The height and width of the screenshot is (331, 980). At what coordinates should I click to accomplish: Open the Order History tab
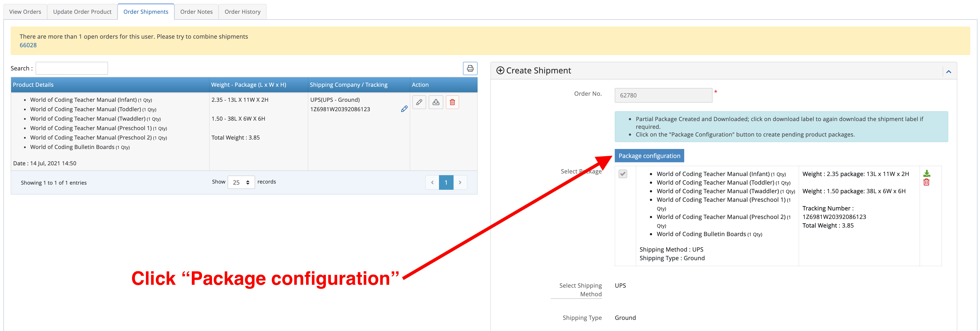242,12
